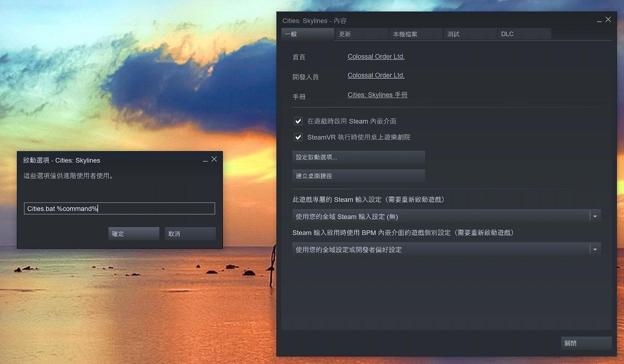This screenshot has width=624, height=364.
Task: Click the 設定啟動選項 button
Action: (x=358, y=157)
